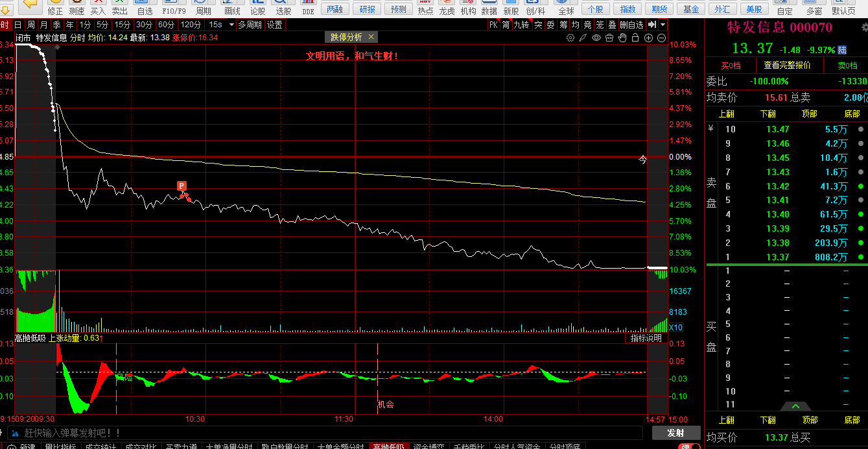Image resolution: width=868 pixels, height=449 pixels.
Task: Open the 多周期 multi-period tab
Action: (x=250, y=25)
